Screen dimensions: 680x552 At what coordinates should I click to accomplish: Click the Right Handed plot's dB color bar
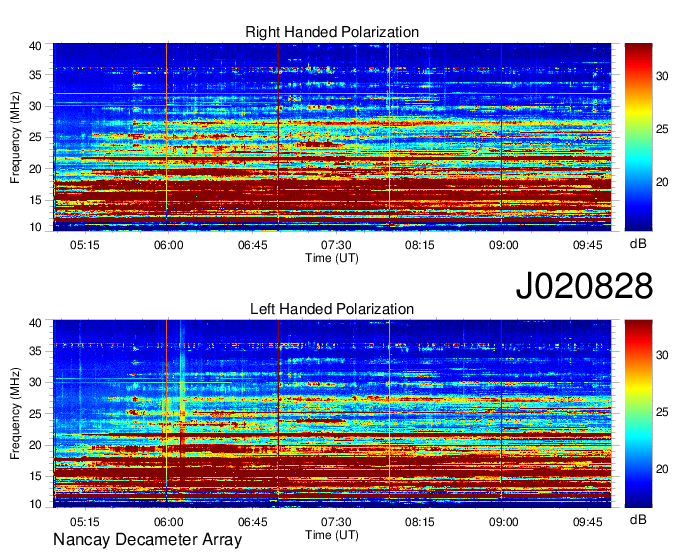638,137
